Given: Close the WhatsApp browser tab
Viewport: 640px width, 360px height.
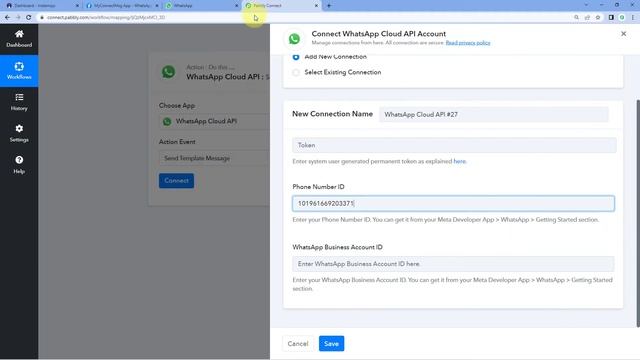Looking at the screenshot, I should pos(237,6).
